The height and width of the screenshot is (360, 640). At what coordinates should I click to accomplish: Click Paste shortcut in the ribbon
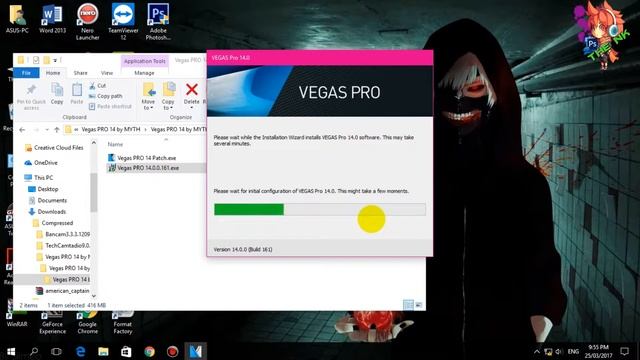110,106
